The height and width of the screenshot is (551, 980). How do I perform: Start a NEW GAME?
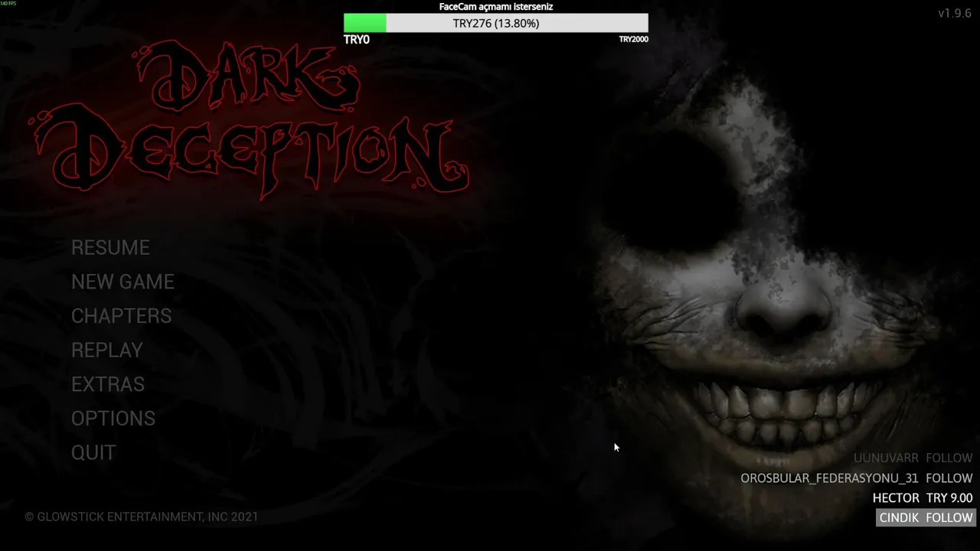pos(122,282)
